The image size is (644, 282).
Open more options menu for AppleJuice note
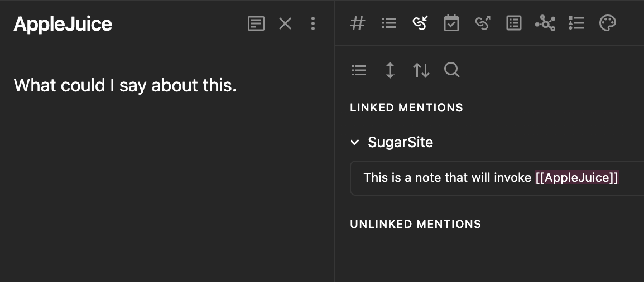click(313, 23)
